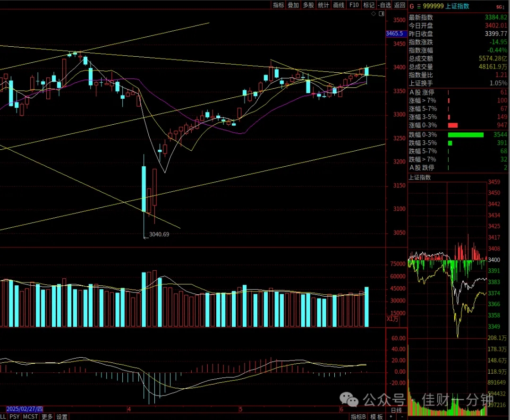Screen dimensions: 510x420
Task: Open the green list icon beside code 999999
Action: (x=418, y=6)
